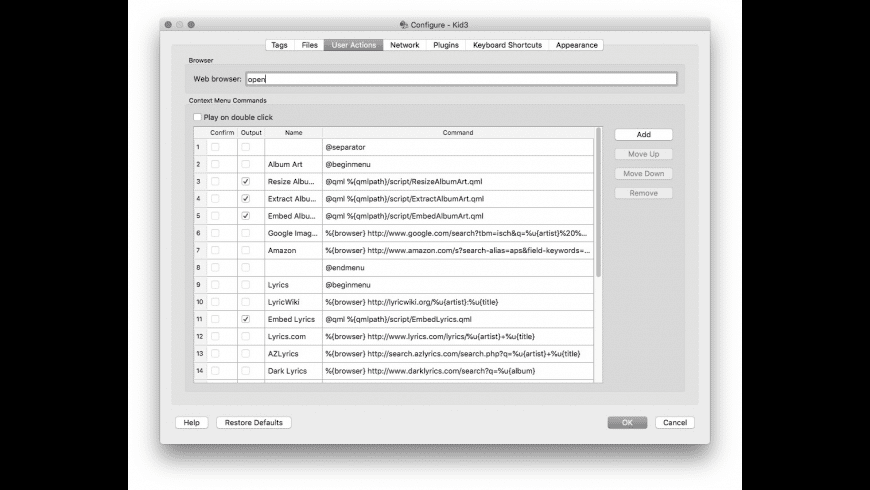Select the Lyrics name cell in row 9
This screenshot has width=870, height=490.
click(294, 285)
